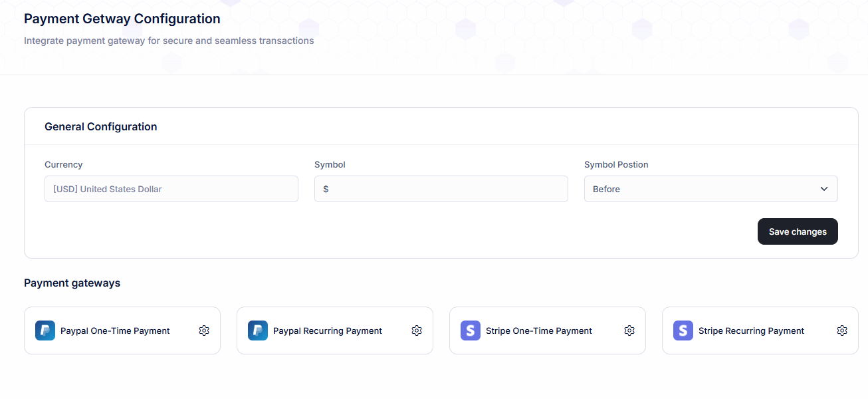Click the General Configuration heading

[x=101, y=126]
